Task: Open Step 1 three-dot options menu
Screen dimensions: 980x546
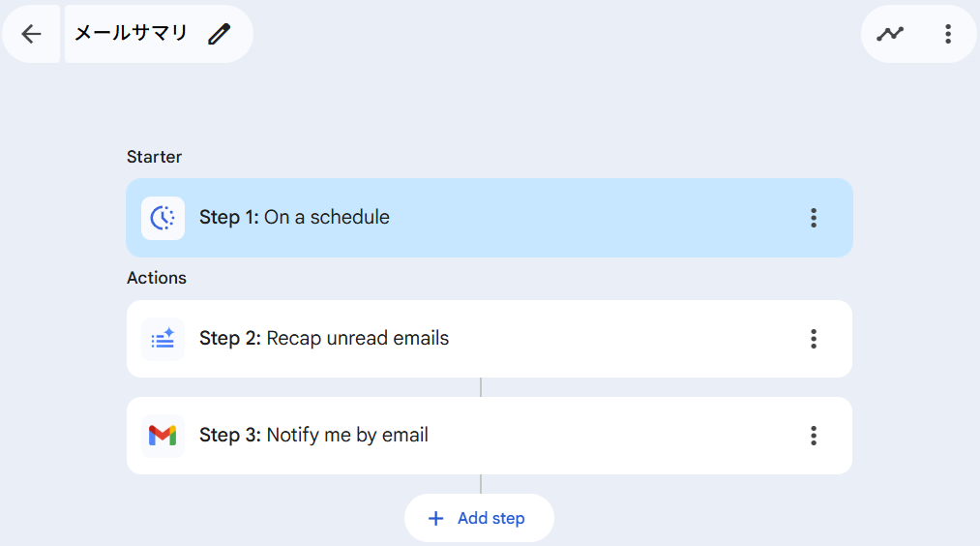Action: pos(814,218)
